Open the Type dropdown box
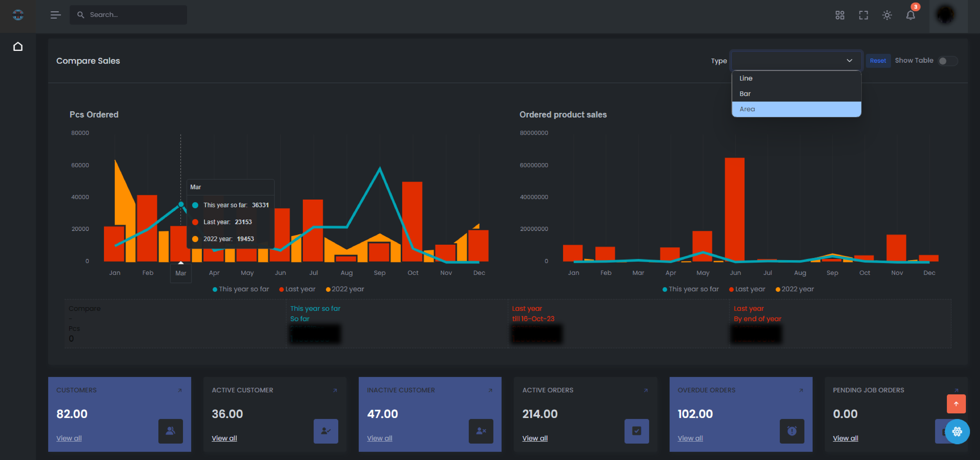980x460 pixels. point(796,61)
